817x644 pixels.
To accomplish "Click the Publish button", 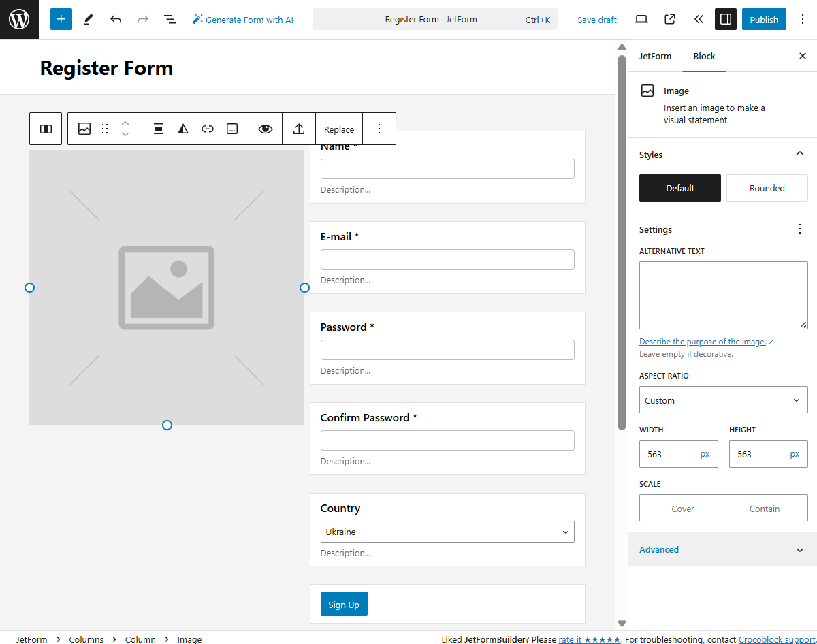I will tap(763, 19).
